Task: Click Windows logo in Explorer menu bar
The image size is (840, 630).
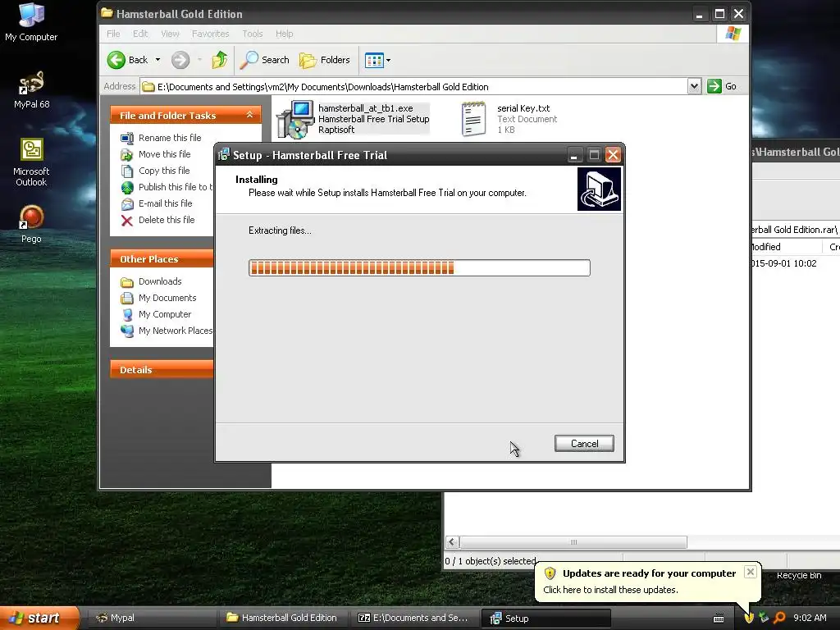Action: coord(733,34)
